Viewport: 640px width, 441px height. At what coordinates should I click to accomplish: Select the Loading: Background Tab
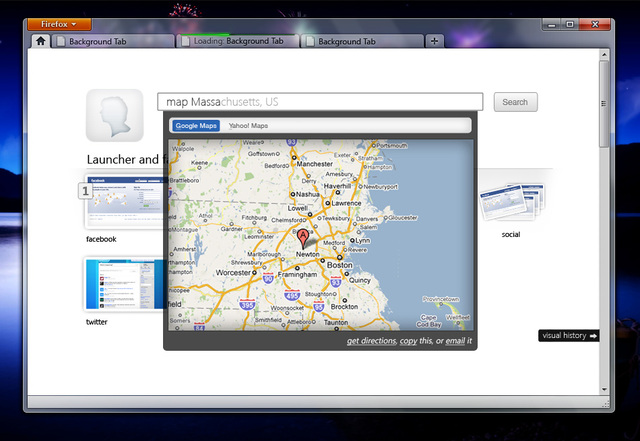[238, 41]
